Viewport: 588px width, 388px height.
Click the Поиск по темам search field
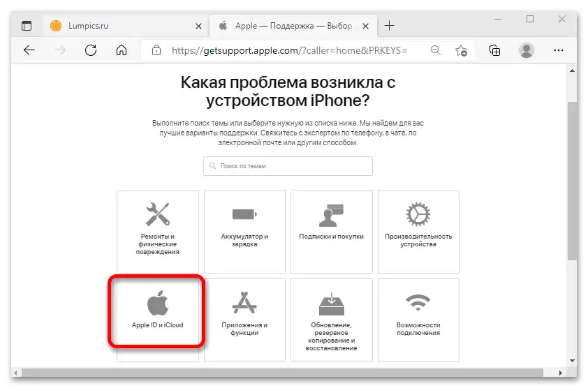pyautogui.click(x=288, y=166)
